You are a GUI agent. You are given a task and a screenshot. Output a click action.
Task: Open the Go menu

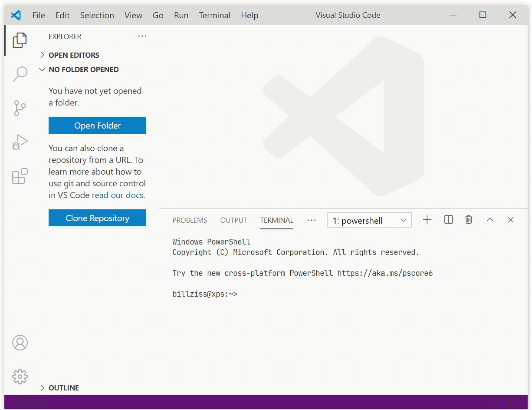[x=158, y=15]
